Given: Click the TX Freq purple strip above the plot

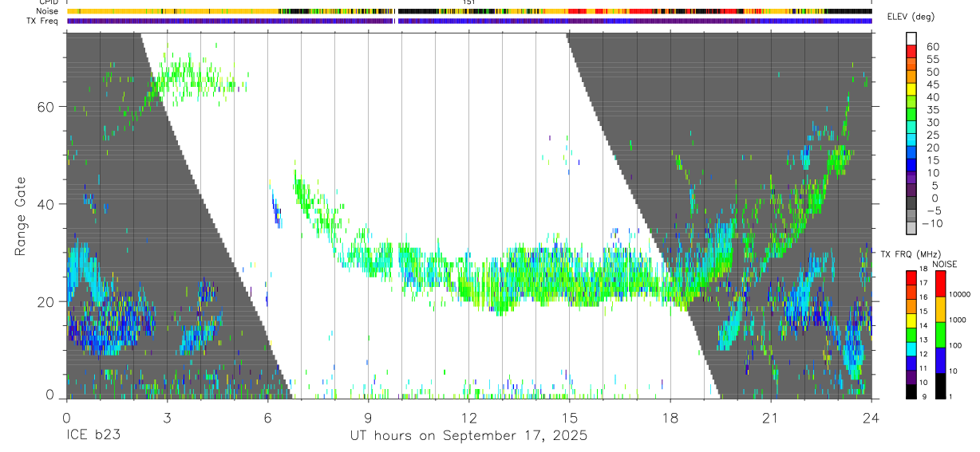Looking at the screenshot, I should pos(469,21).
